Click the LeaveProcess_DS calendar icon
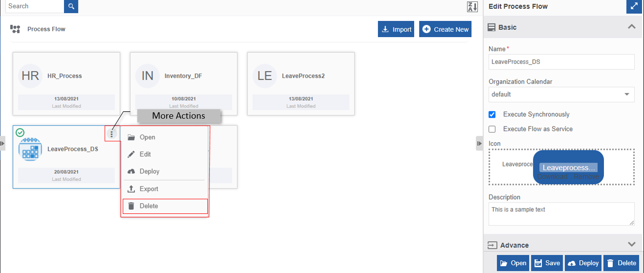Screen dimensions: 644x273 tap(30, 149)
